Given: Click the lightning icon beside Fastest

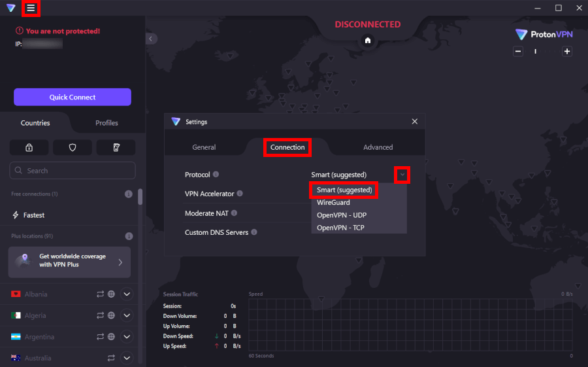Looking at the screenshot, I should coord(16,215).
